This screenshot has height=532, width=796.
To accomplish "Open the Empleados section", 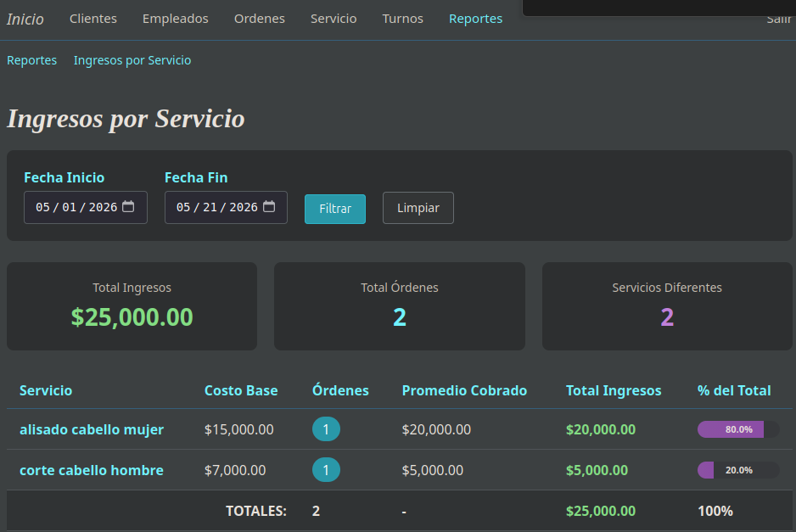I will (x=175, y=19).
